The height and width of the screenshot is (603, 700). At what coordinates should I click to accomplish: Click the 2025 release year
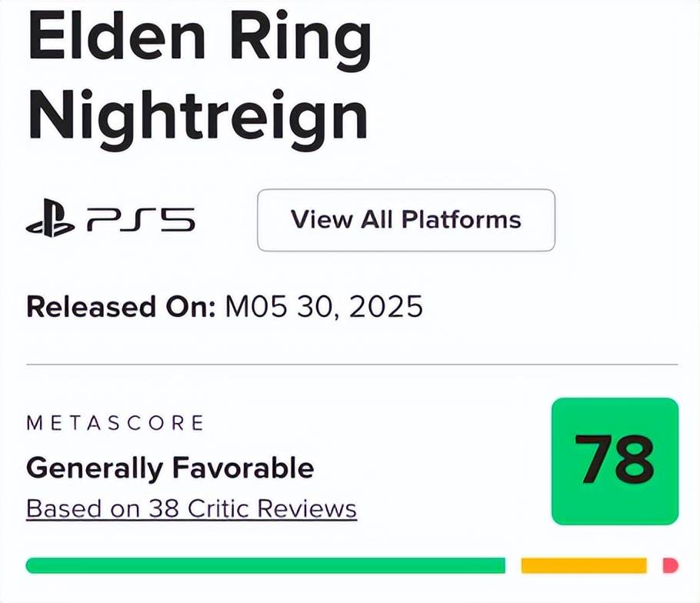pyautogui.click(x=385, y=307)
